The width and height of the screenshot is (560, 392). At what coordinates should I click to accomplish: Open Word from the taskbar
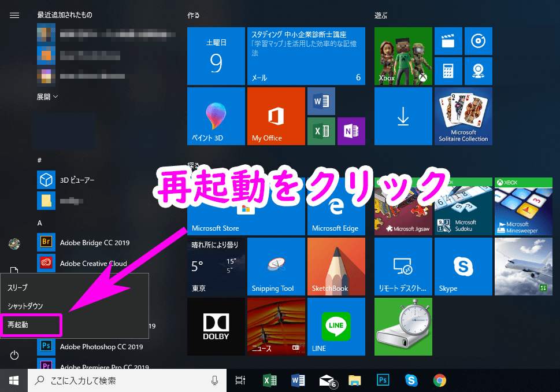(x=298, y=380)
